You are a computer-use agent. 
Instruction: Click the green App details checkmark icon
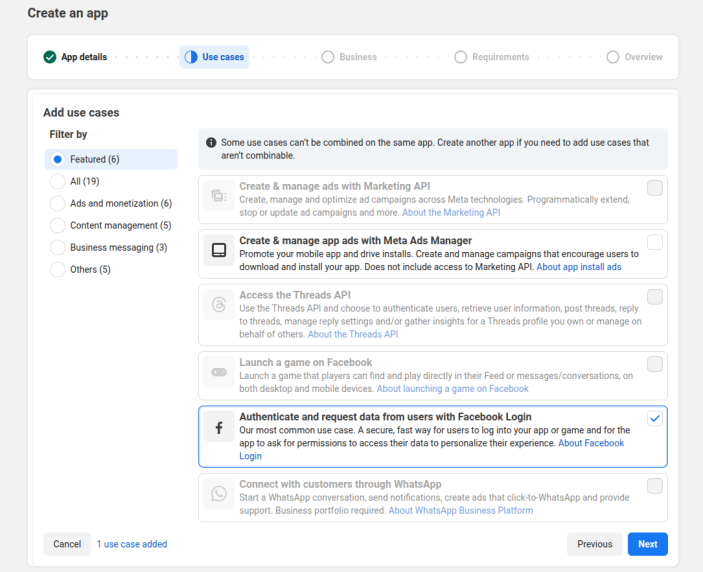click(50, 57)
